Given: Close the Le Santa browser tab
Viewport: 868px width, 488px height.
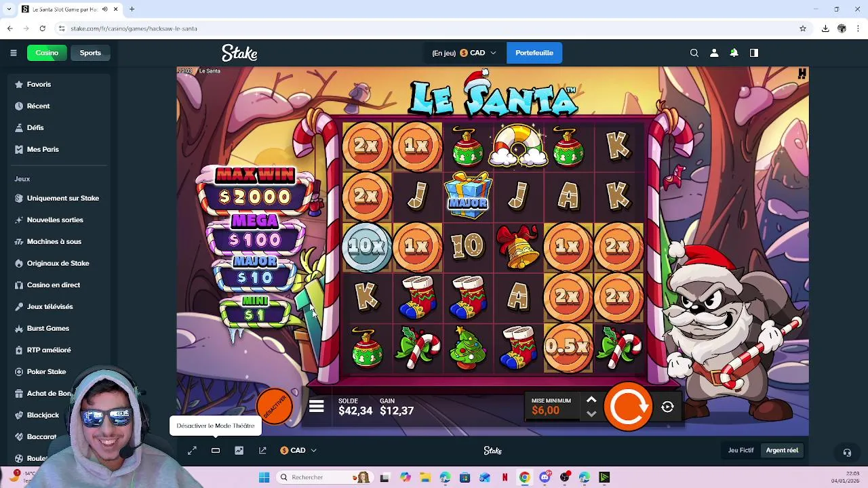Looking at the screenshot, I should pyautogui.click(x=116, y=9).
